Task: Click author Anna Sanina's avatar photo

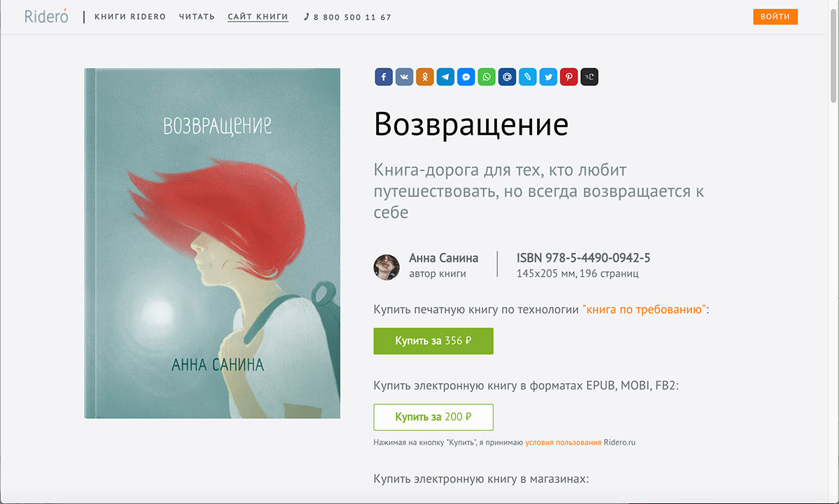Action: pyautogui.click(x=387, y=267)
